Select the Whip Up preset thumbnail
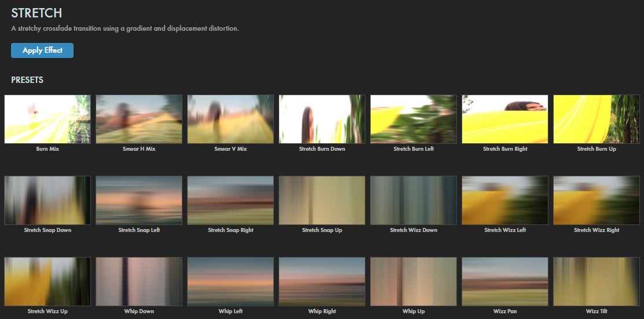The image size is (644, 319). click(x=414, y=282)
